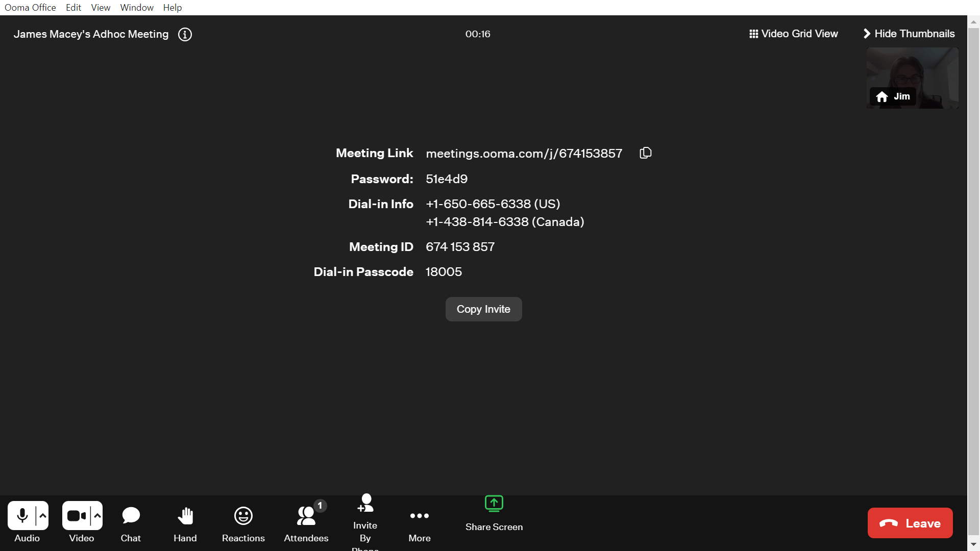Turn off the camera Video button
Image resolution: width=980 pixels, height=551 pixels.
point(77,516)
